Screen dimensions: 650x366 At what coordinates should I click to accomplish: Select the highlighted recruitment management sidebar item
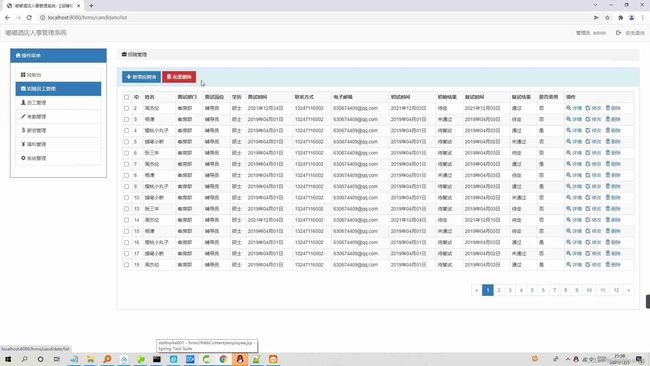pyautogui.click(x=58, y=89)
